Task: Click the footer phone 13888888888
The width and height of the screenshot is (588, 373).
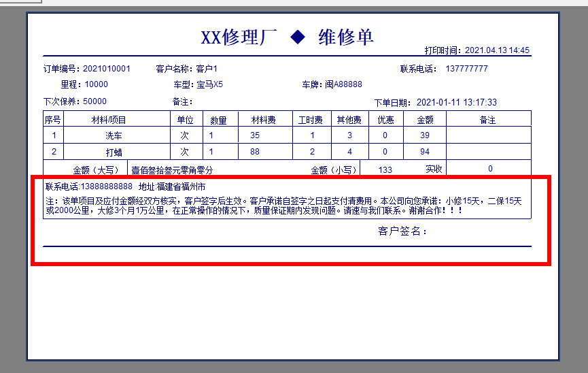Action: 107,186
